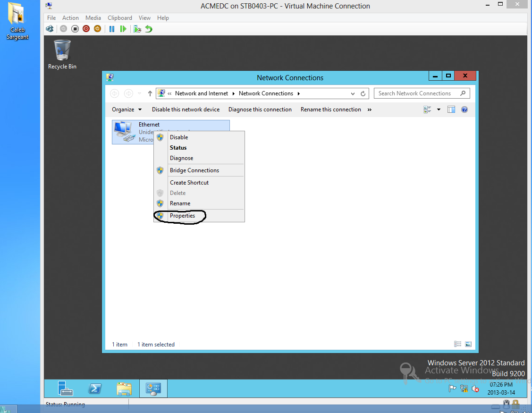This screenshot has width=532, height=413.
Task: Click Network Connections breadcrumb
Action: [x=266, y=93]
